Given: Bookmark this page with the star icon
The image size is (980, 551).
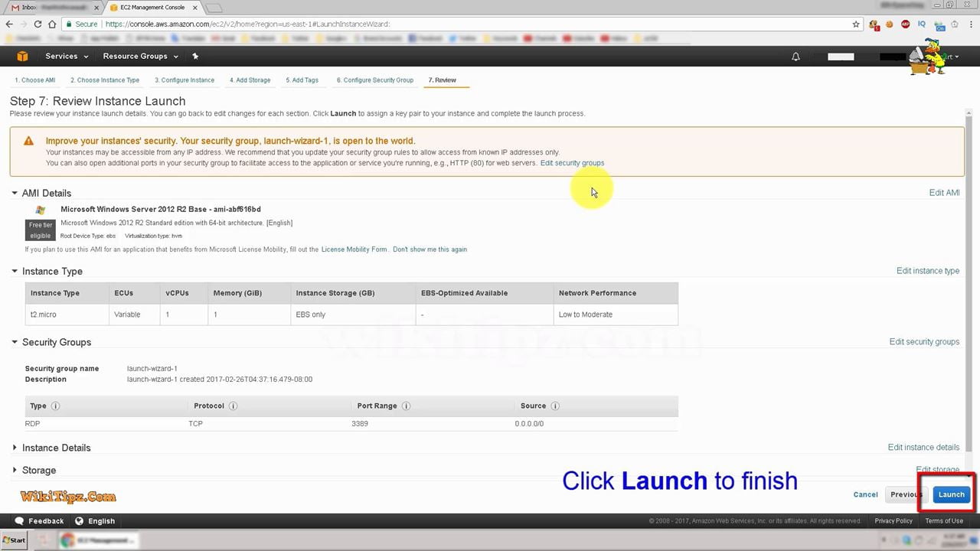Looking at the screenshot, I should click(x=856, y=24).
